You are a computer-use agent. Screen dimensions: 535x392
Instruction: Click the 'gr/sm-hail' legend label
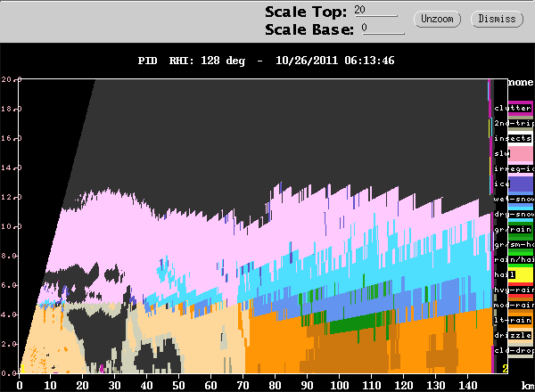coord(514,244)
